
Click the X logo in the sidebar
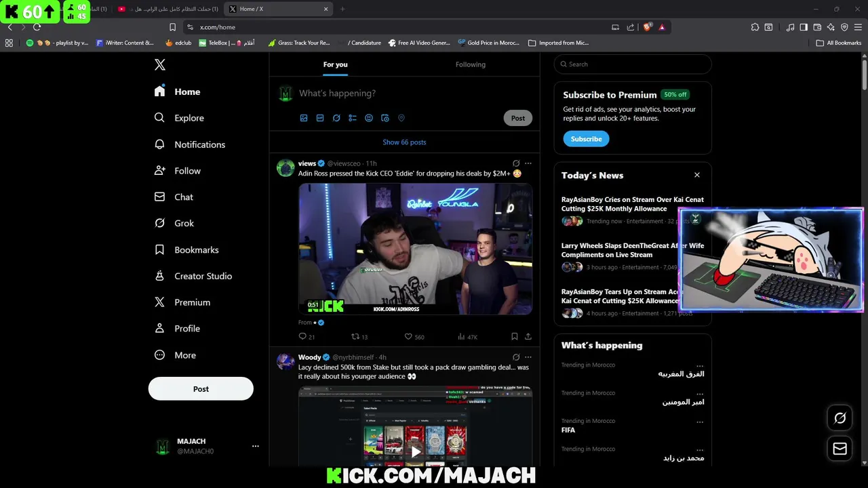159,64
